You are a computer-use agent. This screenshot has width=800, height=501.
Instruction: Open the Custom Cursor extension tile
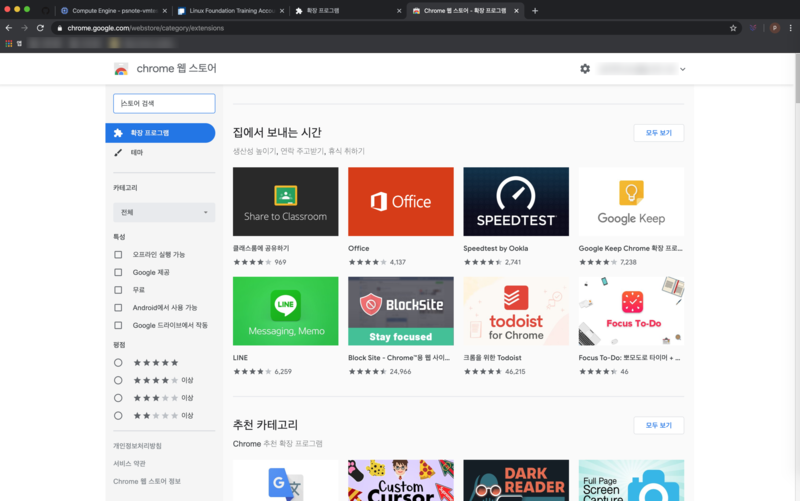pos(401,480)
